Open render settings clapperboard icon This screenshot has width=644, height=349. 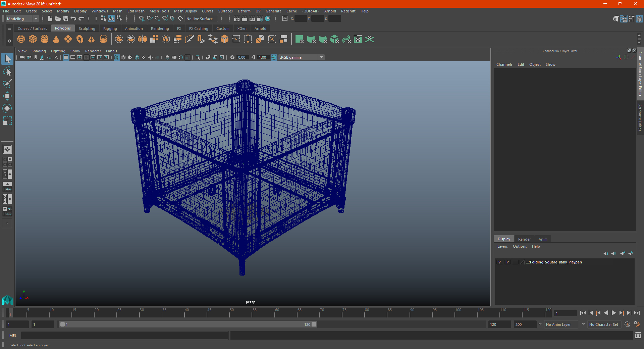(x=260, y=18)
